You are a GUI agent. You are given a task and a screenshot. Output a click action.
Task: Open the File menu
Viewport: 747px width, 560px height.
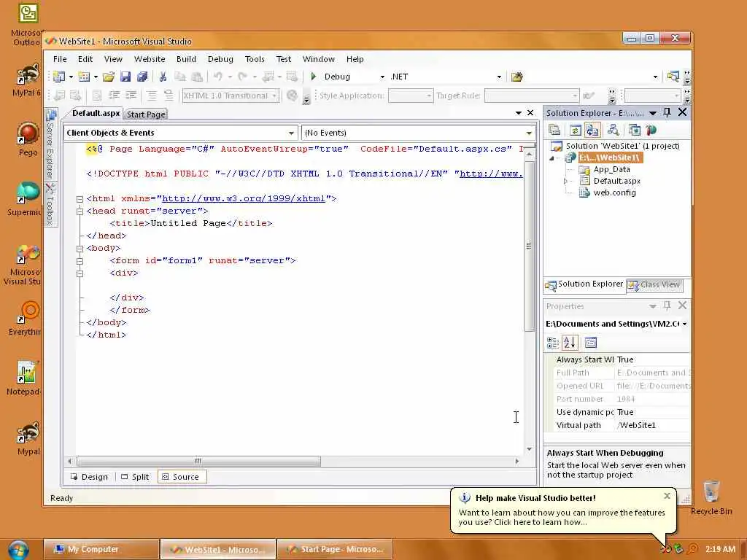[60, 59]
